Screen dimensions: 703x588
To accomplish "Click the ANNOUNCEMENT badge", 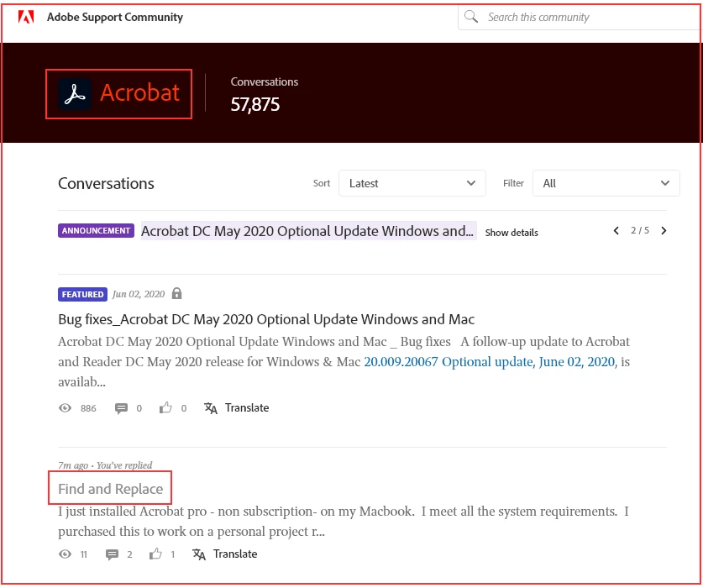I will (96, 230).
